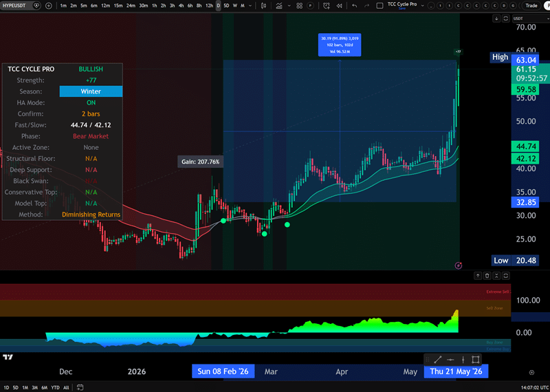Expand the chevron next to Indicators icon
This screenshot has height=392, width=550.
(289, 6)
